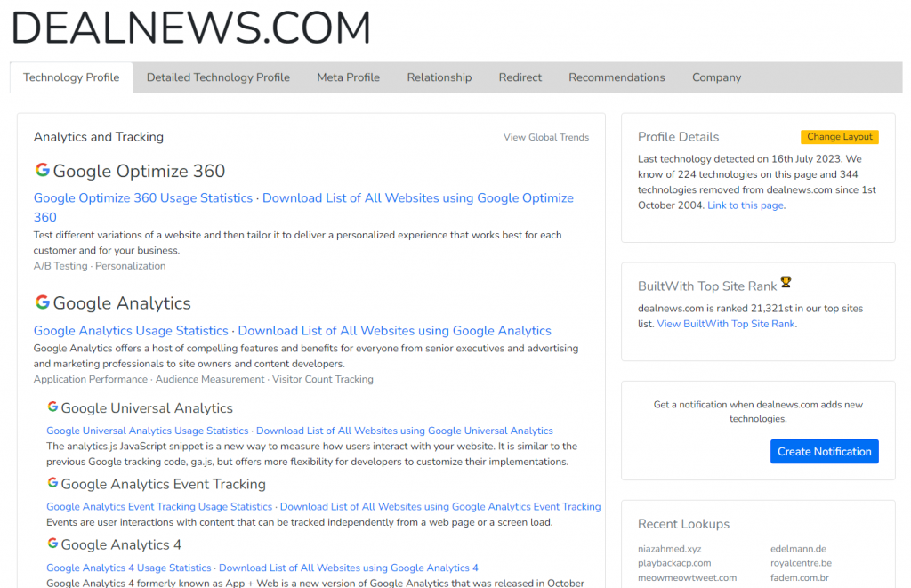The image size is (911, 588).
Task: Select the Technology Profile tab
Action: 71,77
